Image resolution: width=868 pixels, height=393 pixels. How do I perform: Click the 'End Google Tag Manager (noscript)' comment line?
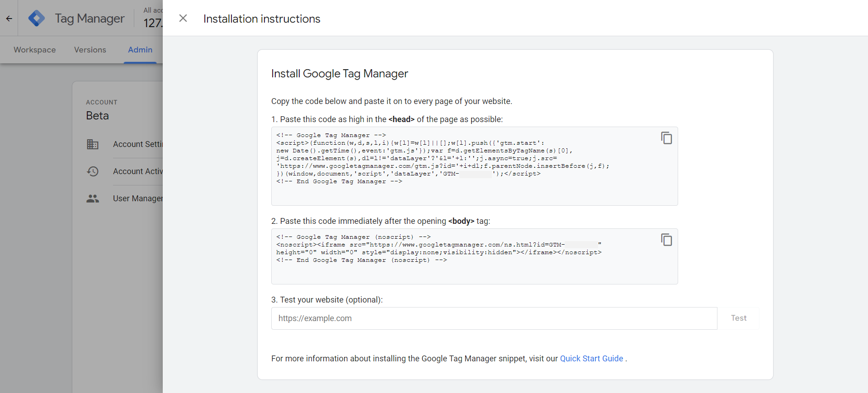(362, 260)
